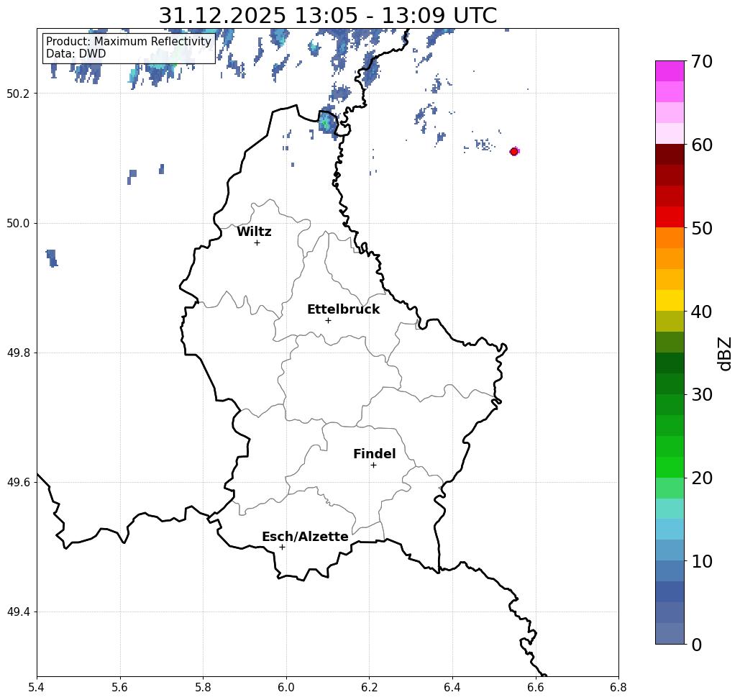Image resolution: width=740 pixels, height=700 pixels.
Task: Click the colorbar tick label 70
Action: [x=701, y=61]
